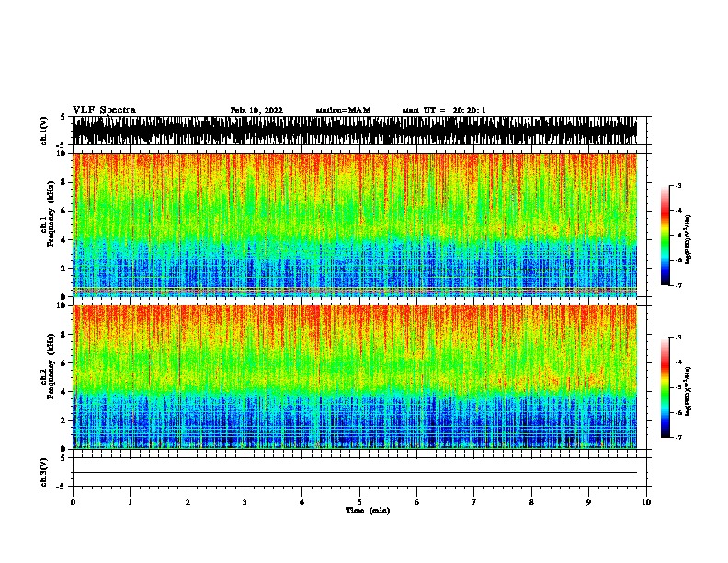Click the "7" tick label on the time axis

click(x=474, y=502)
